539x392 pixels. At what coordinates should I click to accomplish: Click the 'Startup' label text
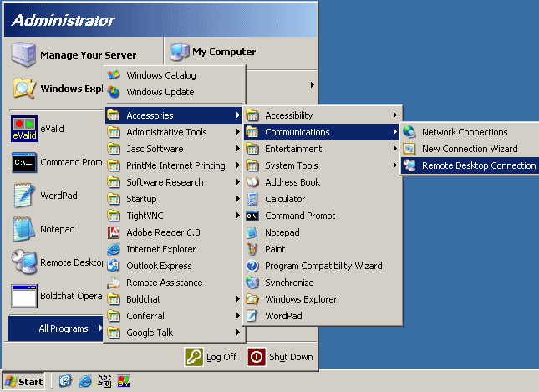[x=141, y=199]
